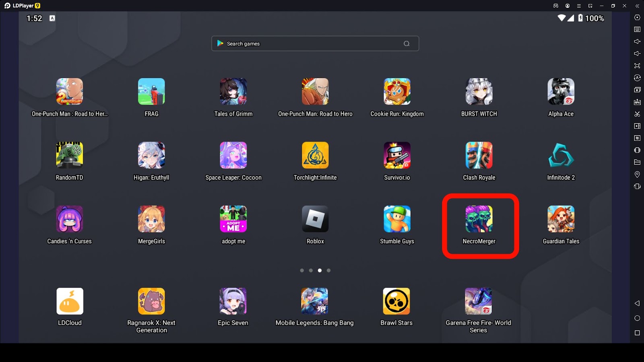Click the Wi-Fi status icon
The image size is (644, 362).
tap(561, 18)
